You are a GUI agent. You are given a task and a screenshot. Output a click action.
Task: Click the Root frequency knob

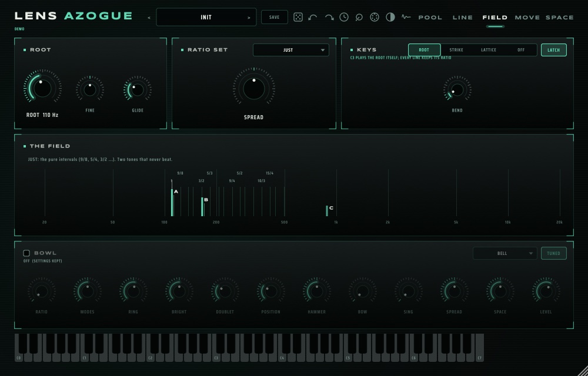click(42, 88)
